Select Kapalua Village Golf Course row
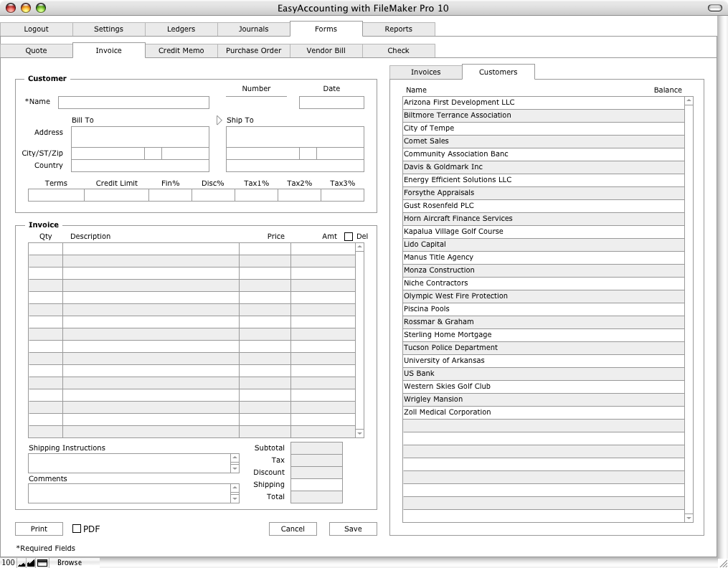 pyautogui.click(x=544, y=232)
